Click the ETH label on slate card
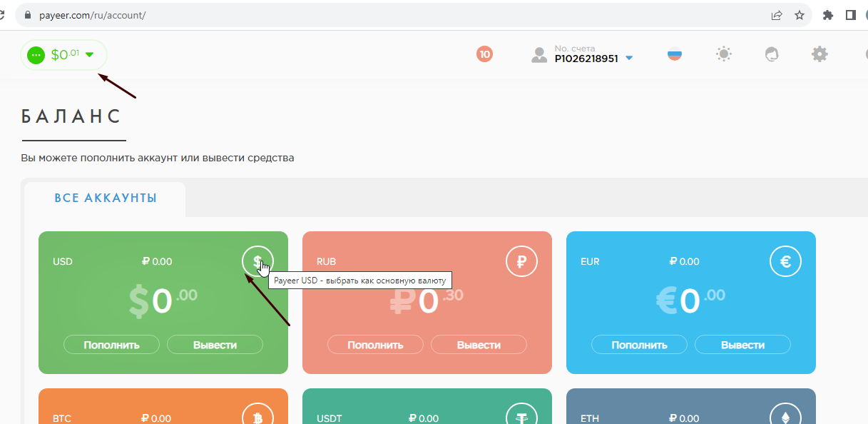 tap(590, 418)
